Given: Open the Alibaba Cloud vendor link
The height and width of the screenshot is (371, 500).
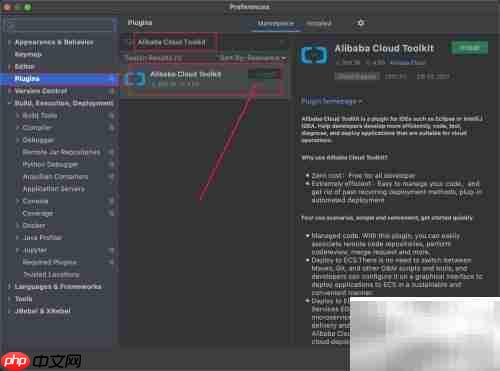Looking at the screenshot, I should tap(407, 62).
